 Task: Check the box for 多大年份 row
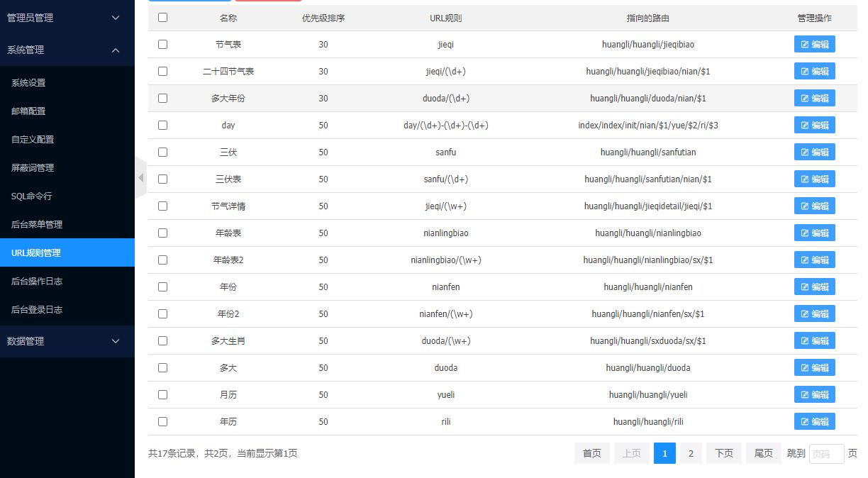pos(162,99)
